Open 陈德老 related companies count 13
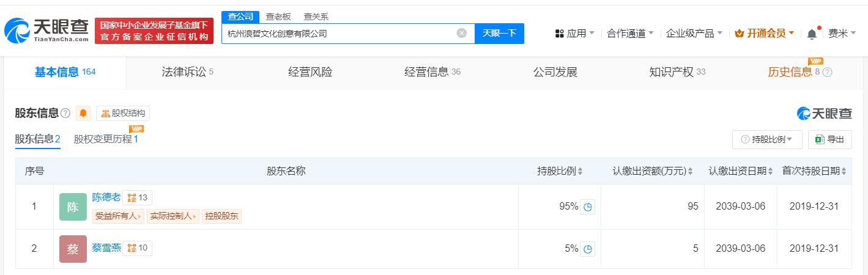The height and width of the screenshot is (275, 868). 138,197
